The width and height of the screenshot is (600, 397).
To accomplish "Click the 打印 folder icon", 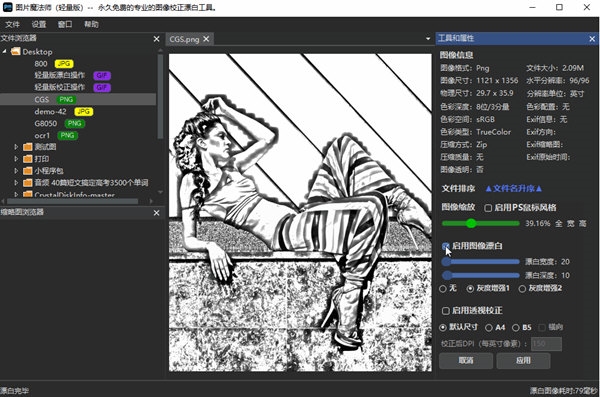I will [x=28, y=158].
